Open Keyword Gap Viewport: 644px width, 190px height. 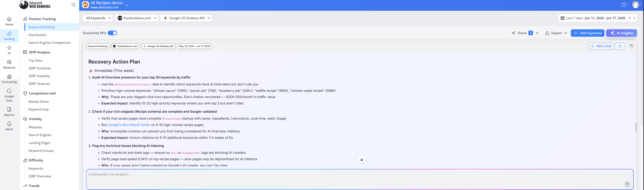39,109
